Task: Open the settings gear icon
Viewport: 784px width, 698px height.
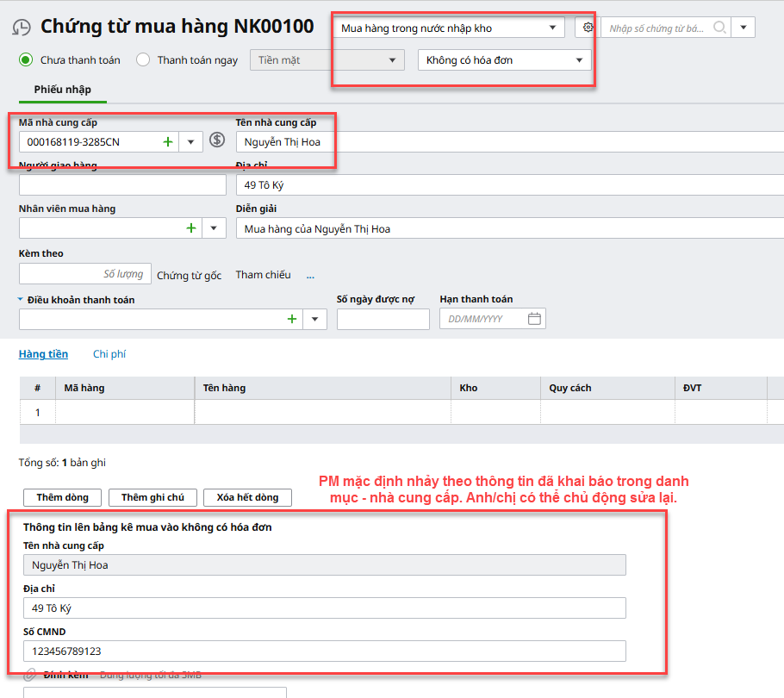Action: pos(588,28)
